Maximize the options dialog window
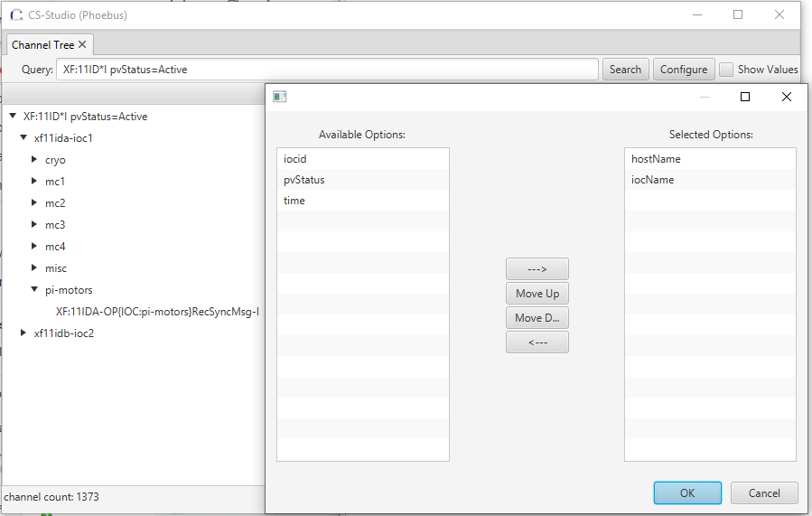This screenshot has height=516, width=812. [745, 97]
